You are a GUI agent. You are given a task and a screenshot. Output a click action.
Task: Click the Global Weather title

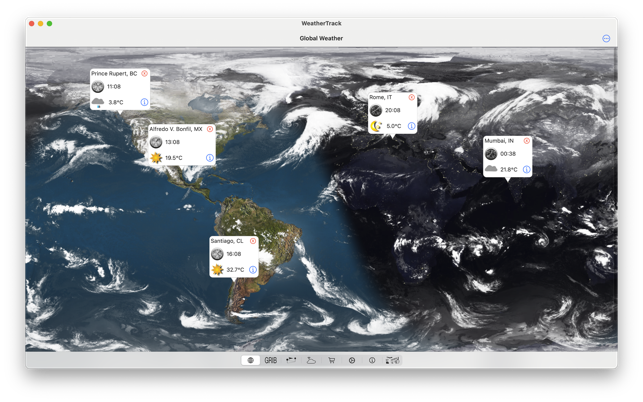click(x=321, y=39)
